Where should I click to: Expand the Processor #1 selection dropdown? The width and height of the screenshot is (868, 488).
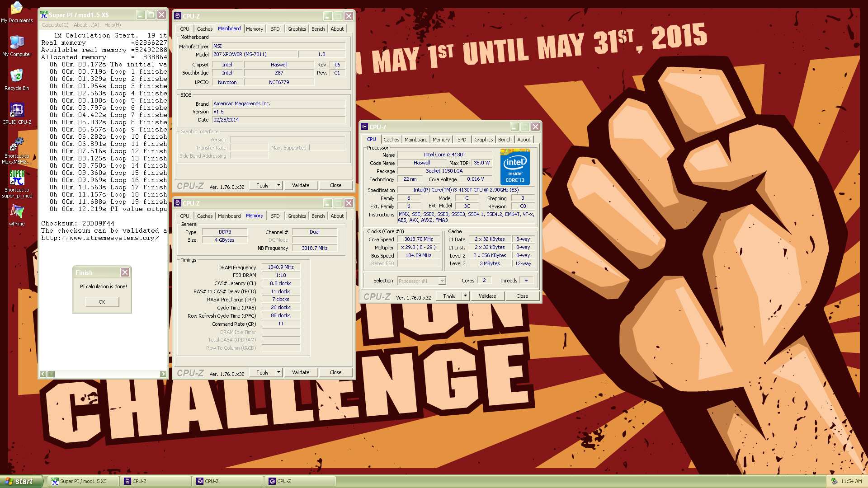click(442, 281)
